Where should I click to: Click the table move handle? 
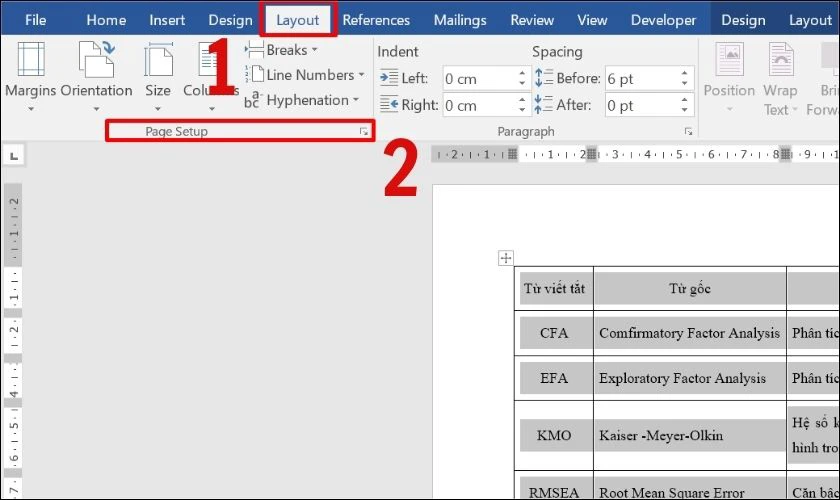pyautogui.click(x=506, y=258)
